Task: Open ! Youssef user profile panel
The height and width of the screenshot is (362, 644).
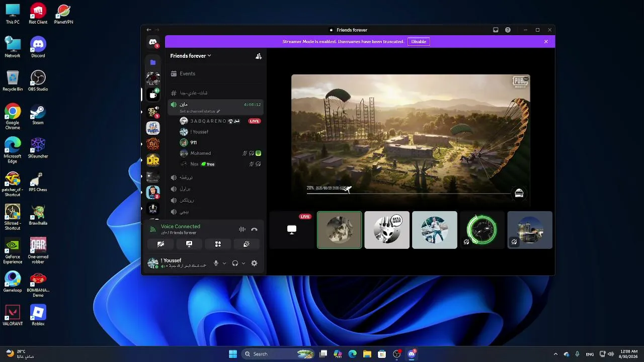Action: tap(178, 263)
